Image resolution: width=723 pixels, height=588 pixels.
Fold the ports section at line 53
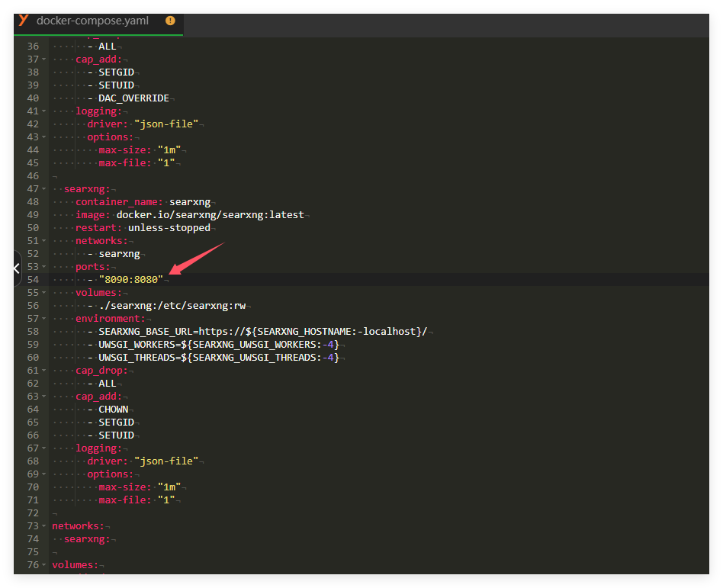[x=44, y=267]
